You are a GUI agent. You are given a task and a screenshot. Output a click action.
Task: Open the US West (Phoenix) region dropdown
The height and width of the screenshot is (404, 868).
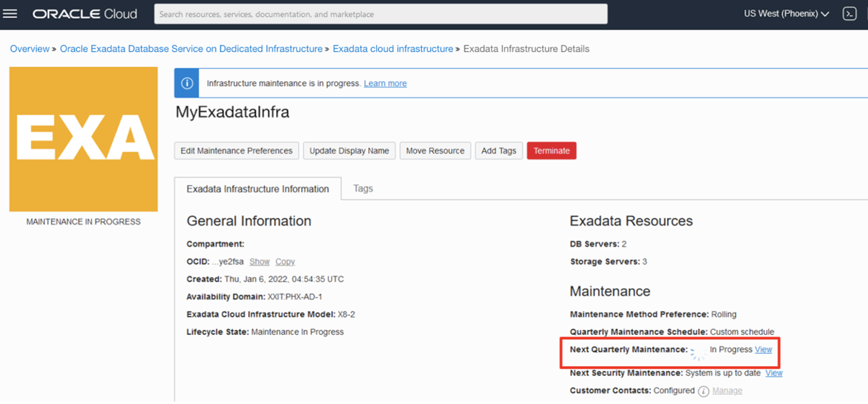pos(787,13)
